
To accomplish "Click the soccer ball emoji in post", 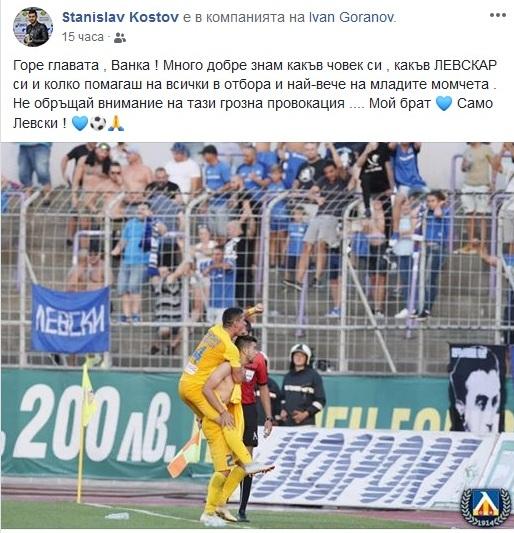I will tap(98, 123).
